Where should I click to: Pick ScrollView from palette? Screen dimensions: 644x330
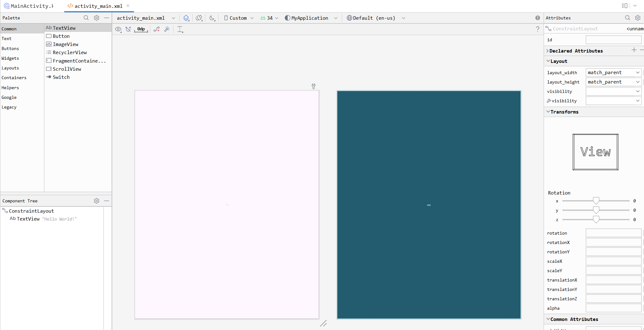tap(78, 69)
